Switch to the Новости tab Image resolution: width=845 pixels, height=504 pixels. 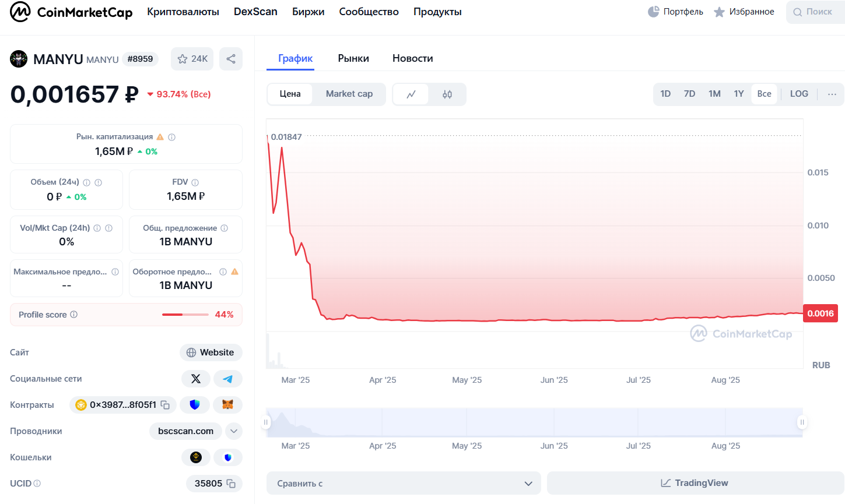[x=413, y=58]
